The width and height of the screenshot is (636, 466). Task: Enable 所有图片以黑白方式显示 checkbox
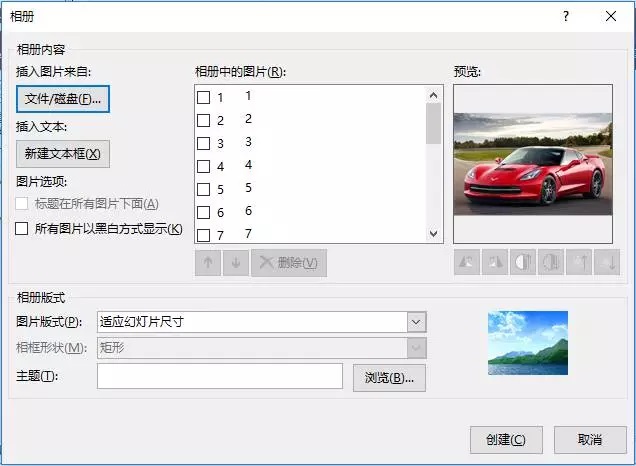(x=21, y=228)
